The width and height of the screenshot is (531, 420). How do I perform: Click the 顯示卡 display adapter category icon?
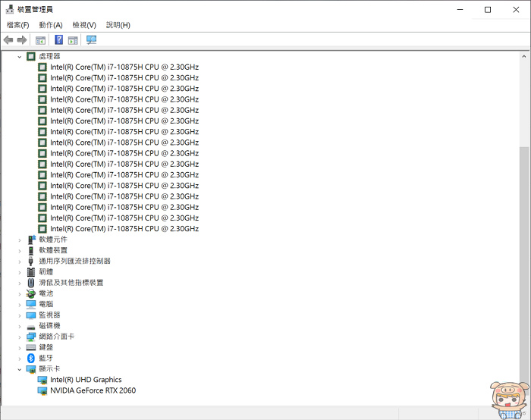click(x=31, y=369)
